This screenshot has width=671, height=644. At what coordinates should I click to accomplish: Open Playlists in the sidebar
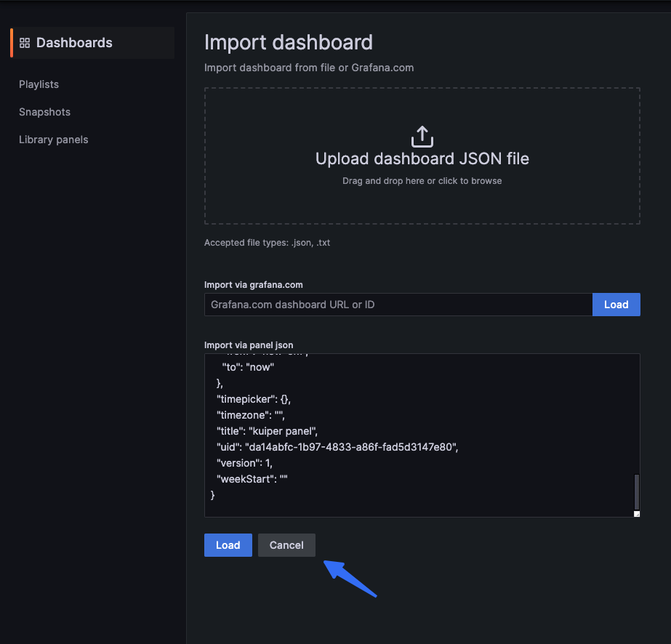click(39, 84)
